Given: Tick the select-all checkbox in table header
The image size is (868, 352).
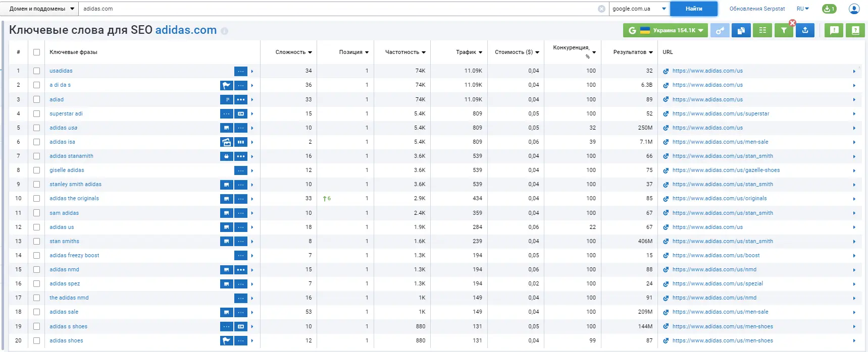Looking at the screenshot, I should coord(36,52).
